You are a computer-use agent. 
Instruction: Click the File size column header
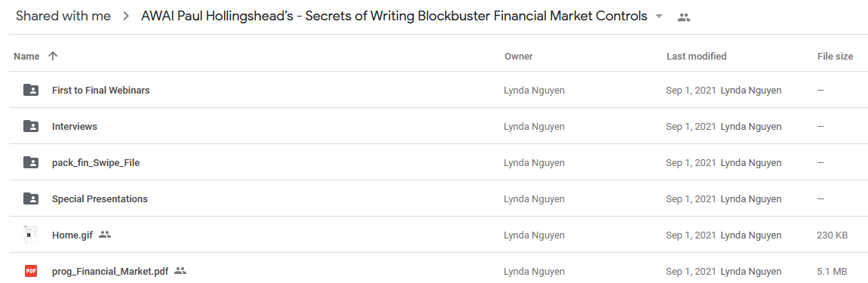coord(835,56)
